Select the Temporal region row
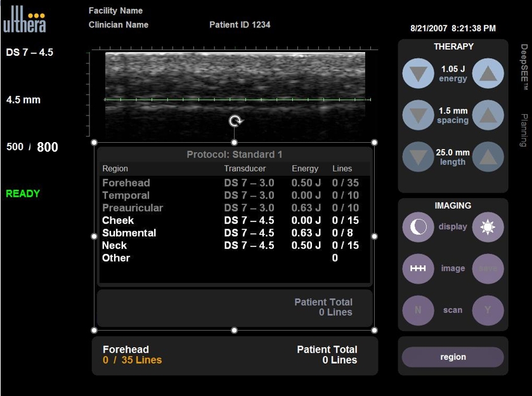Viewport: 532px width, 396px height. coord(234,195)
